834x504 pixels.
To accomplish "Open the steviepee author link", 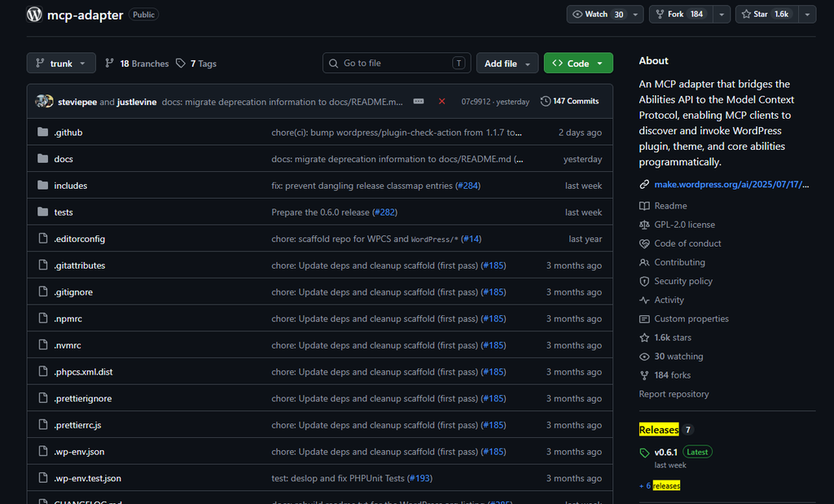I will pyautogui.click(x=77, y=102).
